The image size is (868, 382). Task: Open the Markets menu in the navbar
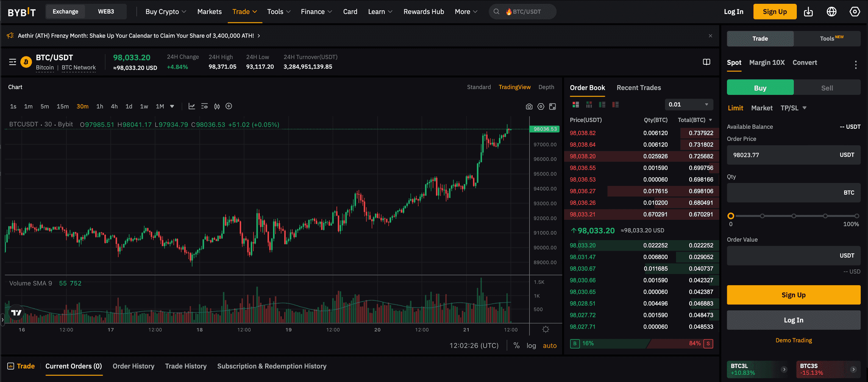209,11
